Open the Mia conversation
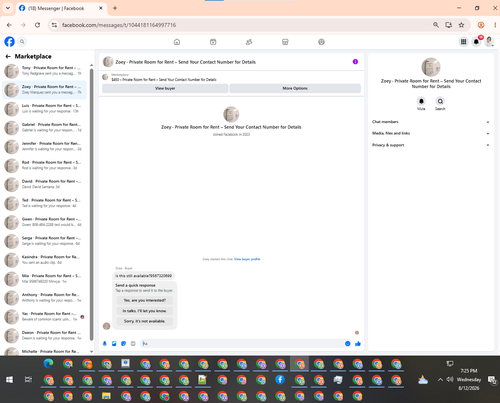 45,279
